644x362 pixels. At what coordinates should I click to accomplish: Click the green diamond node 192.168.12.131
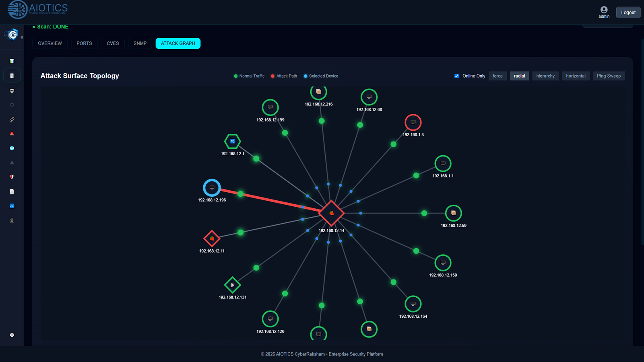(x=233, y=285)
